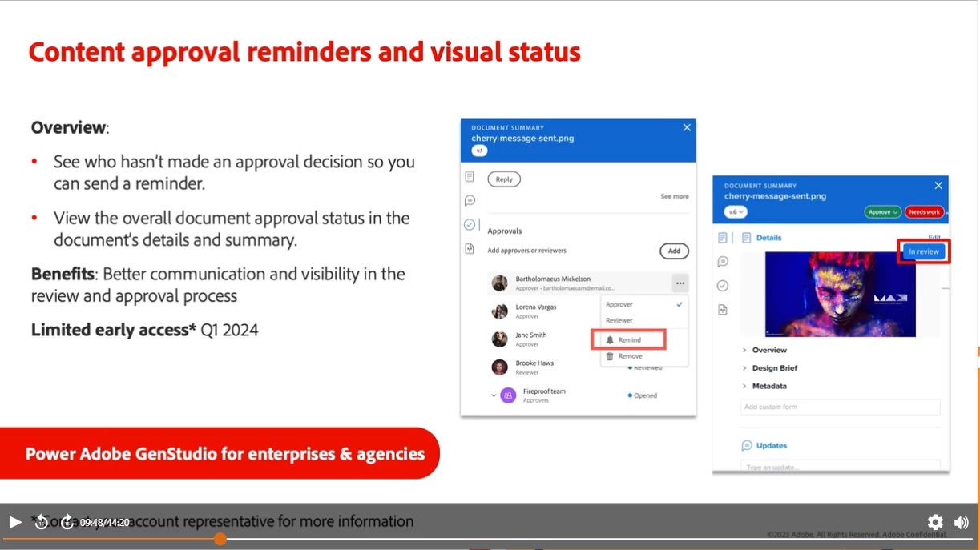Click Add to add approvers
This screenshot has width=980, height=550.
pos(674,251)
